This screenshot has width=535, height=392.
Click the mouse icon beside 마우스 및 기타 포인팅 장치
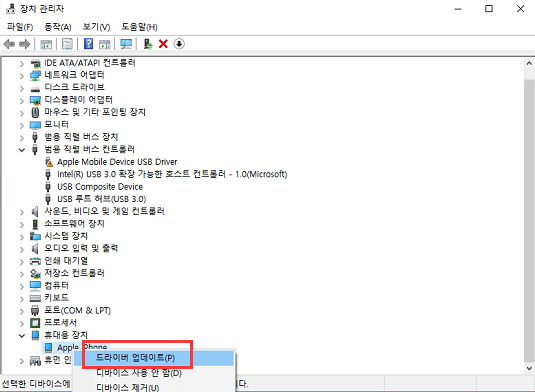pos(35,112)
